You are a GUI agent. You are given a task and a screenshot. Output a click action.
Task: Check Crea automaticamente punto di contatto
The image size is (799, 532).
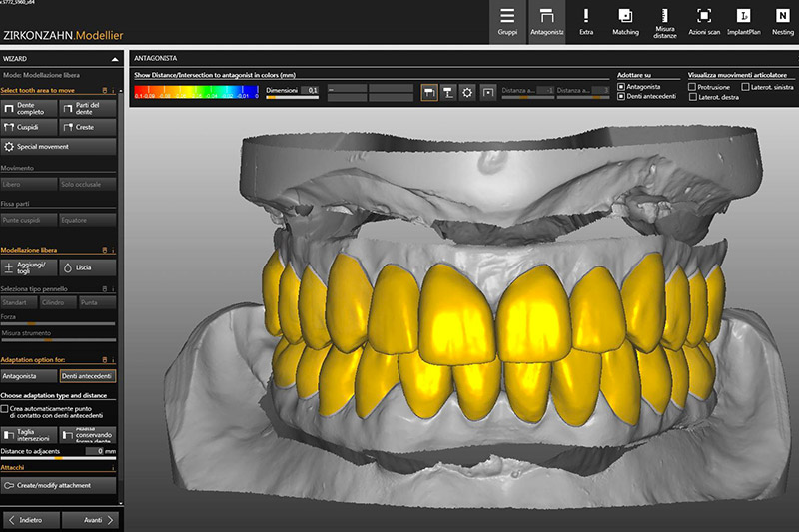[5, 408]
